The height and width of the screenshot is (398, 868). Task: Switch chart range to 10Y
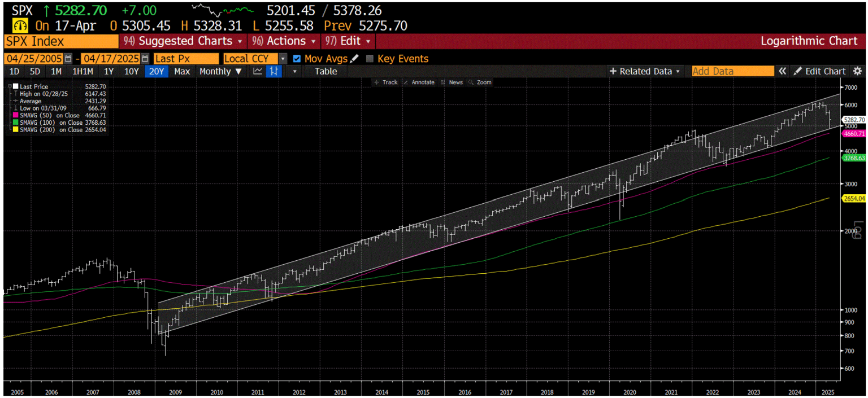pyautogui.click(x=132, y=71)
